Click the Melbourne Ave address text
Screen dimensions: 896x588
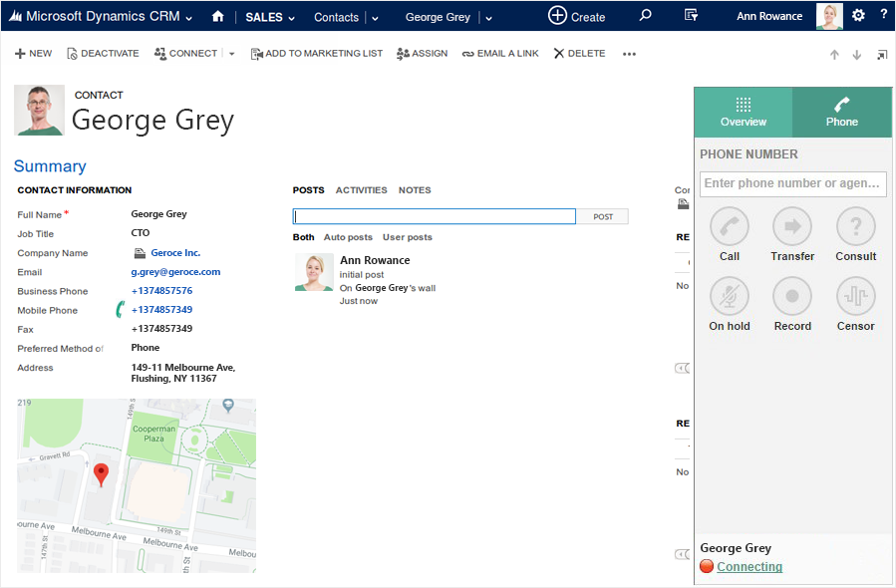pyautogui.click(x=182, y=373)
